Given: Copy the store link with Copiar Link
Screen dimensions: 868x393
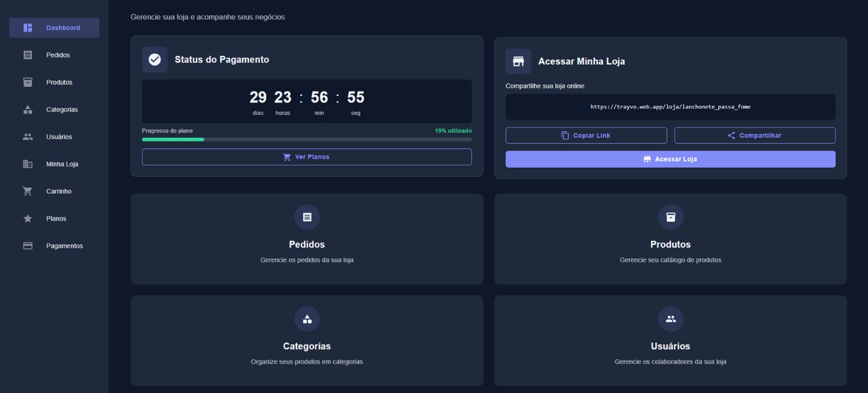Looking at the screenshot, I should pyautogui.click(x=586, y=136).
